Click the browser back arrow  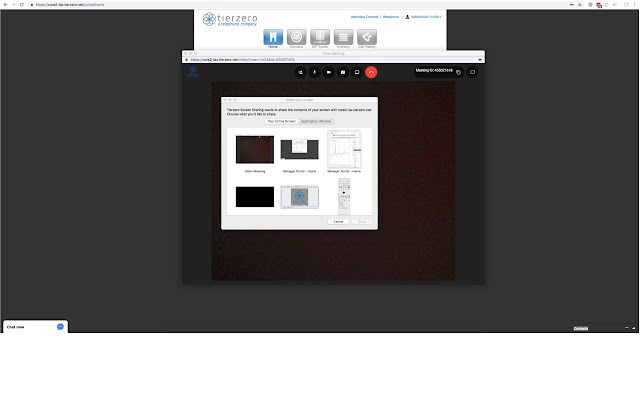pos(6,4)
